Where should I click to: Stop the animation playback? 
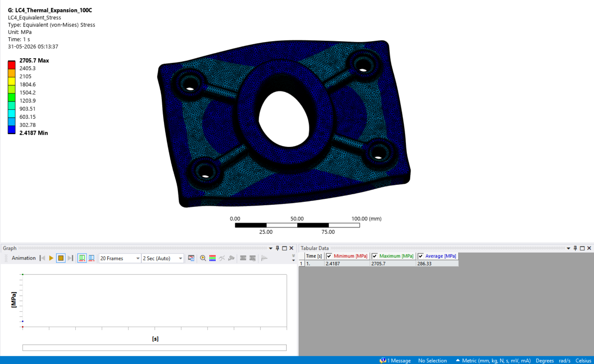coord(61,258)
